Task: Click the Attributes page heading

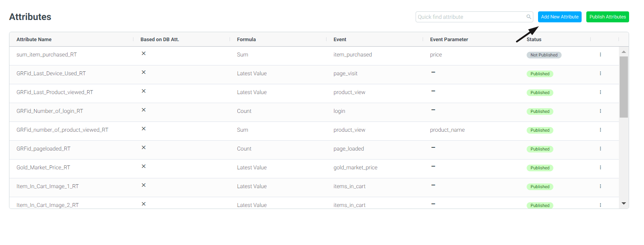Action: (30, 17)
